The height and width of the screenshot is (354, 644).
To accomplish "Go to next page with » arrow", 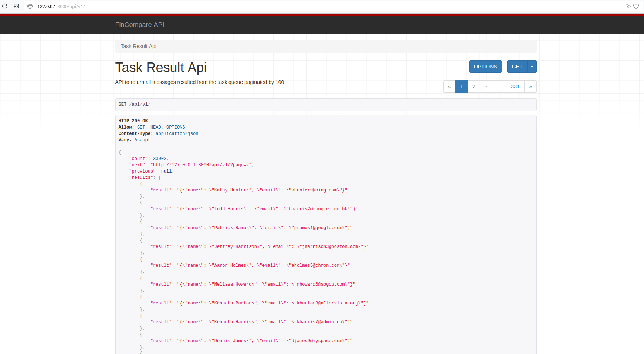I will pos(531,86).
